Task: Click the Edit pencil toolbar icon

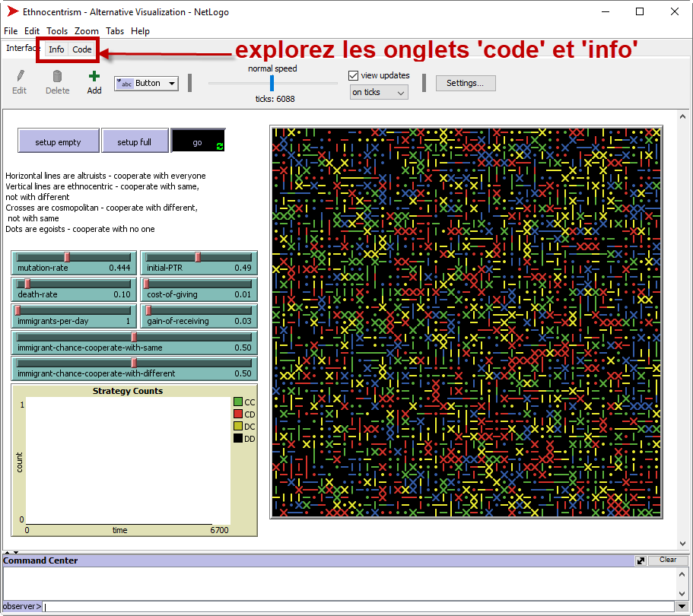Action: click(20, 76)
